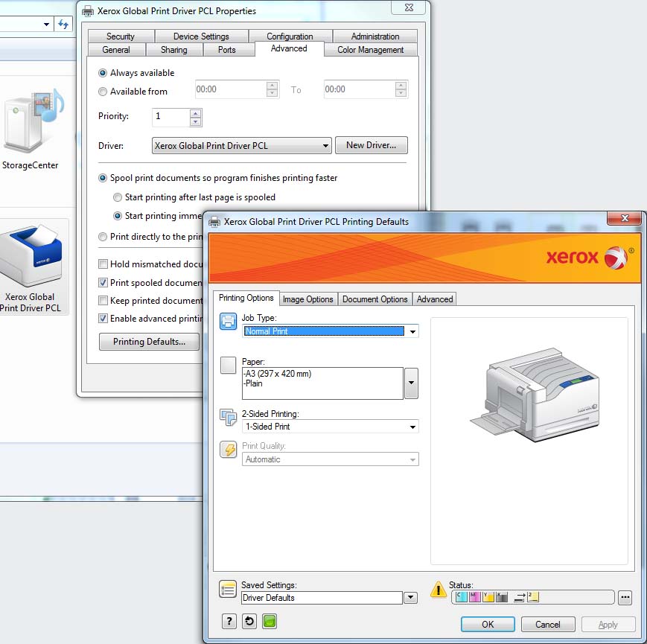Switch to the Ports tab

point(227,49)
